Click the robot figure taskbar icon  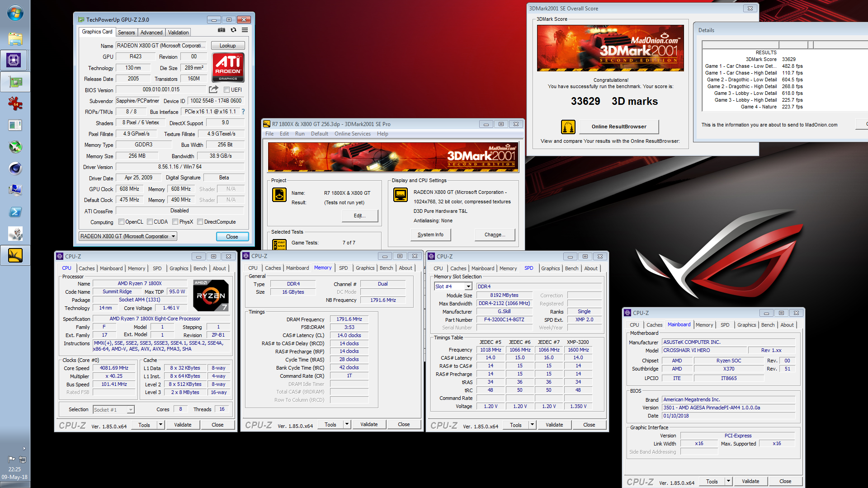(x=15, y=234)
